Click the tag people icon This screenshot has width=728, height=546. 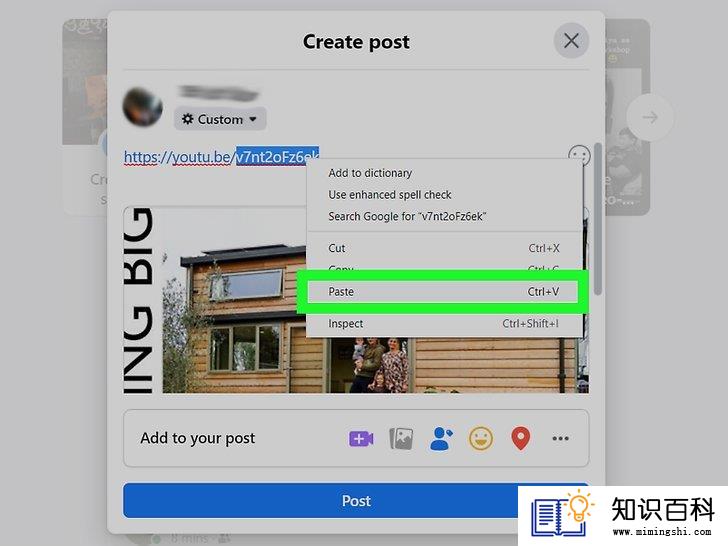(x=441, y=438)
